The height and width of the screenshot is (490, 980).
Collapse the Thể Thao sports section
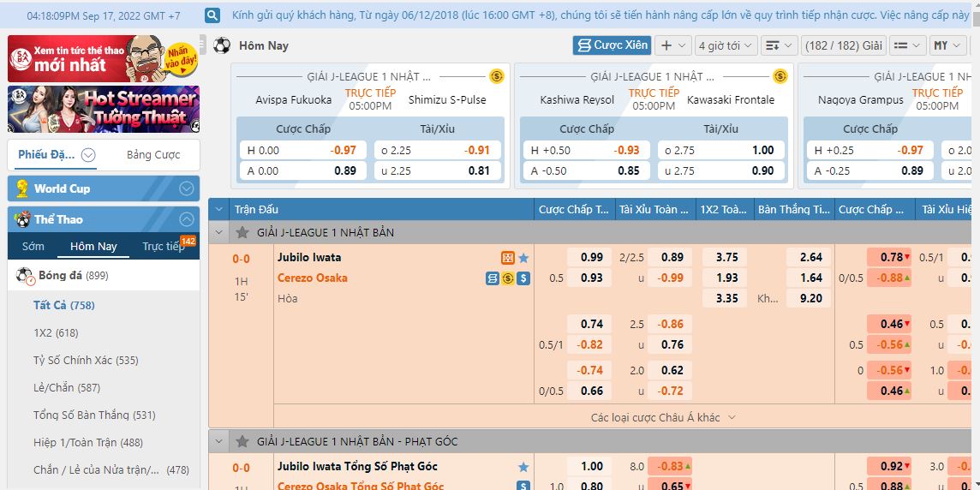click(186, 219)
